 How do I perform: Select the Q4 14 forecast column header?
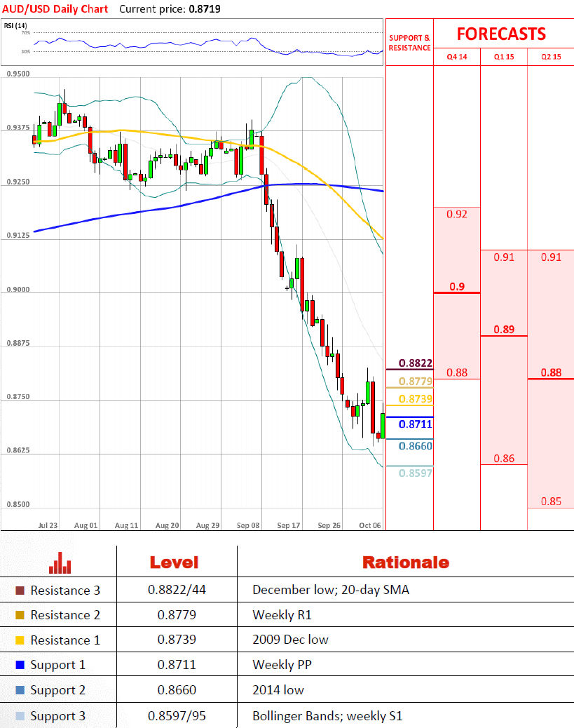[x=457, y=57]
